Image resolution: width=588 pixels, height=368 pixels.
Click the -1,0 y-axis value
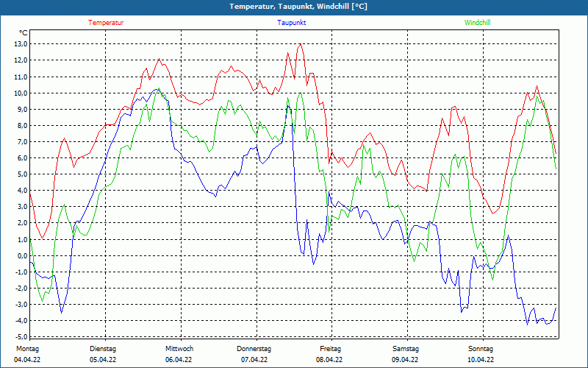(22, 272)
